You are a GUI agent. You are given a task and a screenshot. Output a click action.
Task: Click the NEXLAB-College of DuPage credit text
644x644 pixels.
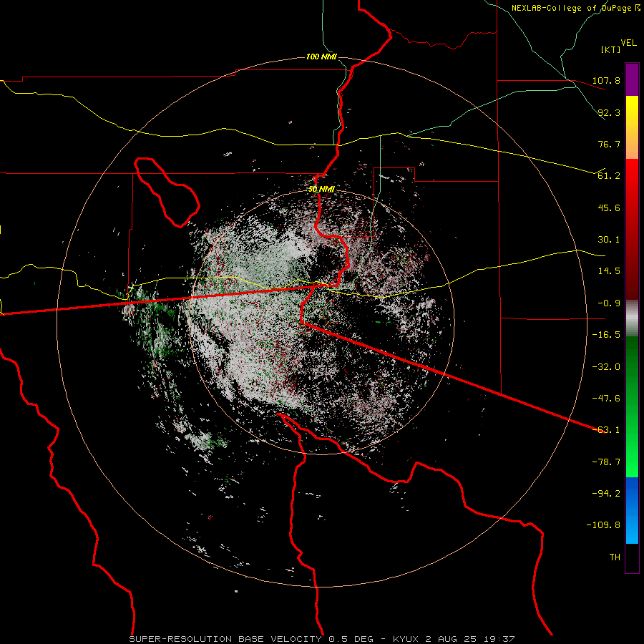[x=575, y=8]
